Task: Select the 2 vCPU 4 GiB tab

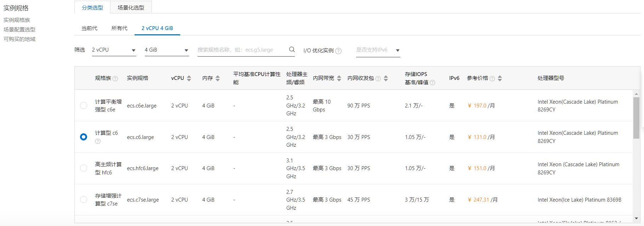Action: (x=157, y=28)
